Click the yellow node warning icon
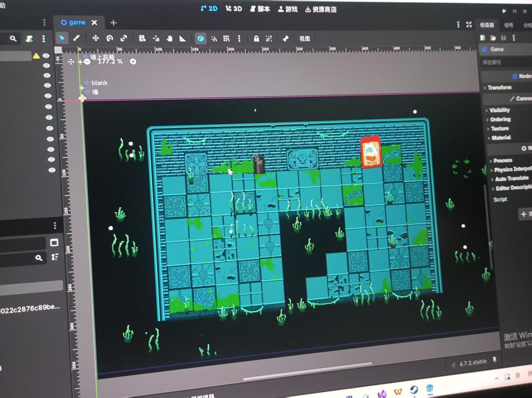The image size is (532, 398). point(36,56)
